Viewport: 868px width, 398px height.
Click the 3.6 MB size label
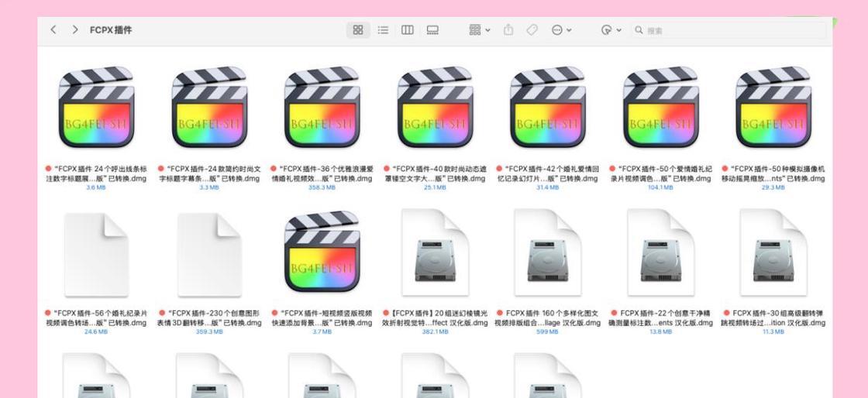(x=96, y=187)
